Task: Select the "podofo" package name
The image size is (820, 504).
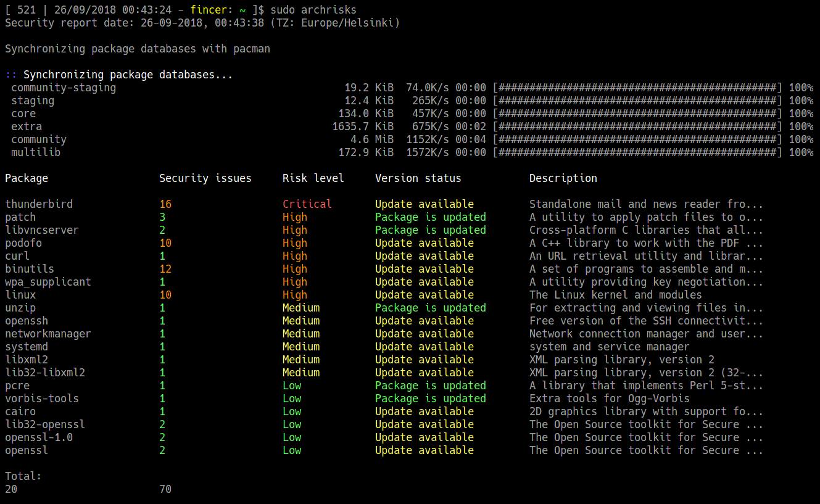Action: tap(23, 243)
